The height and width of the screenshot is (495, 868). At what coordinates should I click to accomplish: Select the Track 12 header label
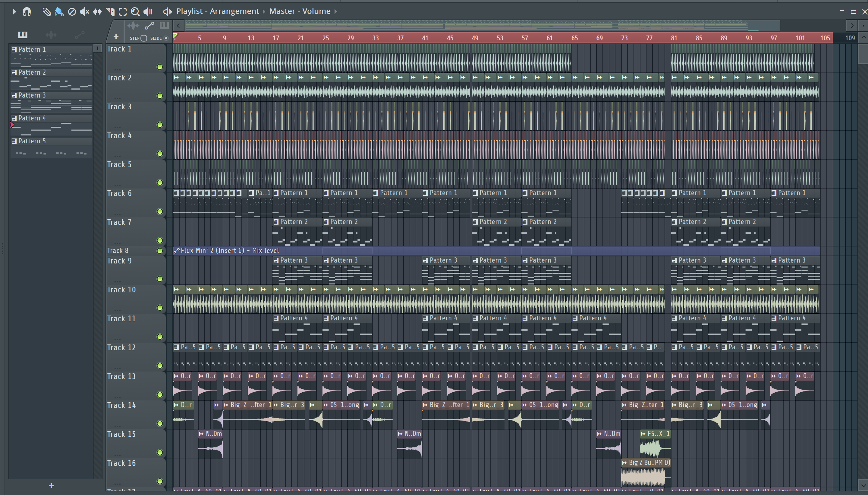pyautogui.click(x=121, y=347)
